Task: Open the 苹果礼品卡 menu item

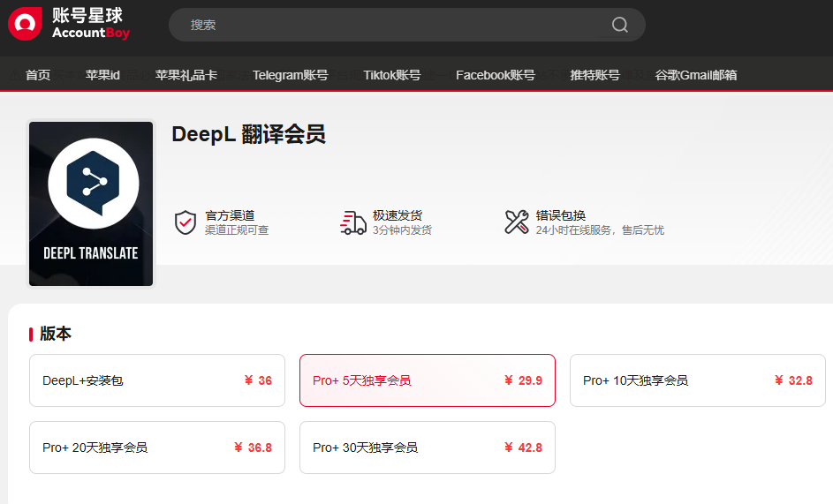Action: coord(186,75)
